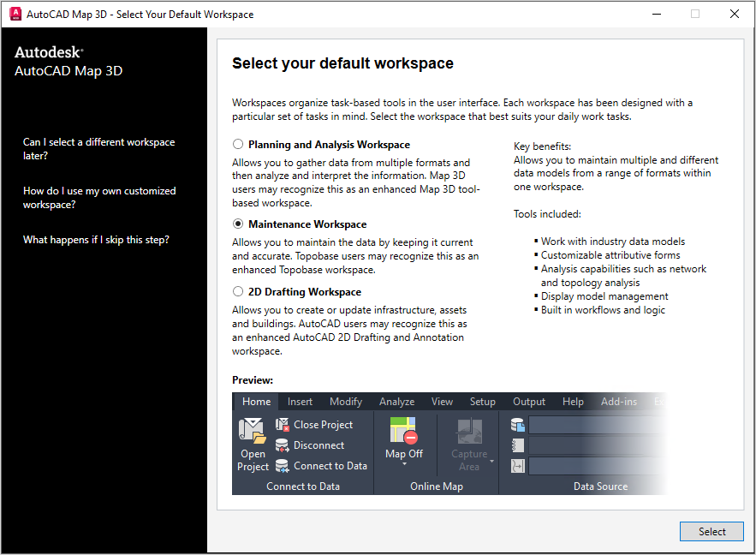Image resolution: width=756 pixels, height=555 pixels.
Task: Open the Insert ribbon tab
Action: coord(300,402)
